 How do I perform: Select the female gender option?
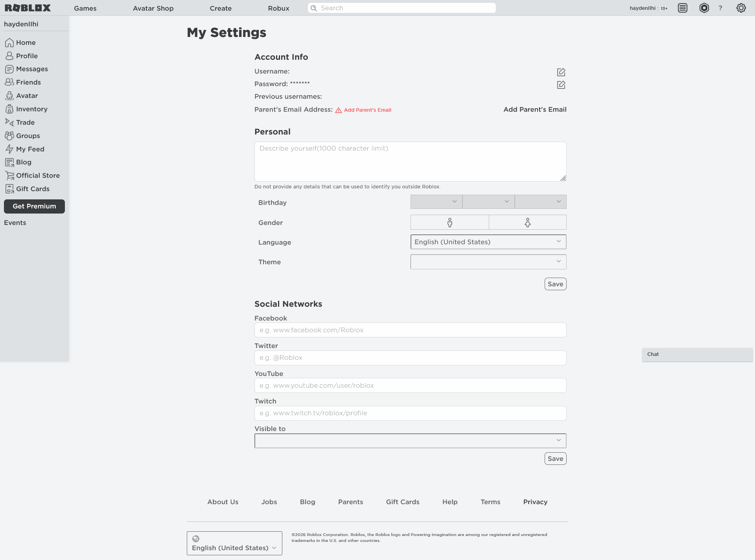[x=527, y=223]
